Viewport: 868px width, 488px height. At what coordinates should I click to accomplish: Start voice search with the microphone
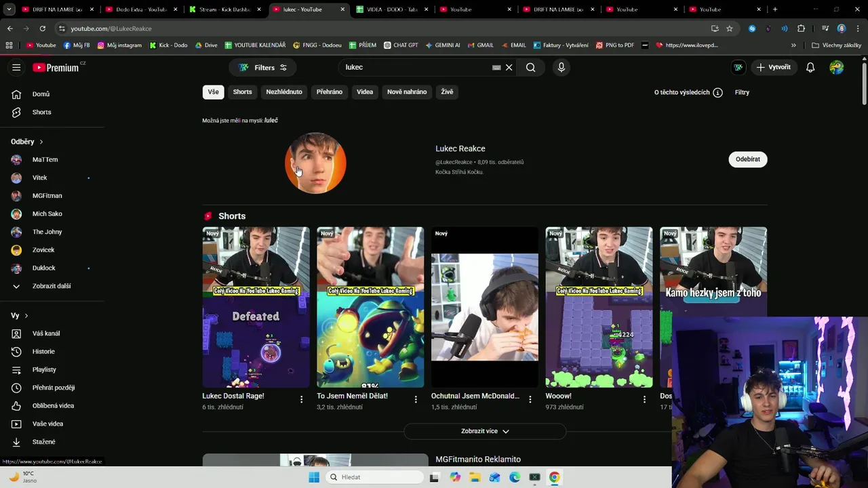click(x=561, y=67)
